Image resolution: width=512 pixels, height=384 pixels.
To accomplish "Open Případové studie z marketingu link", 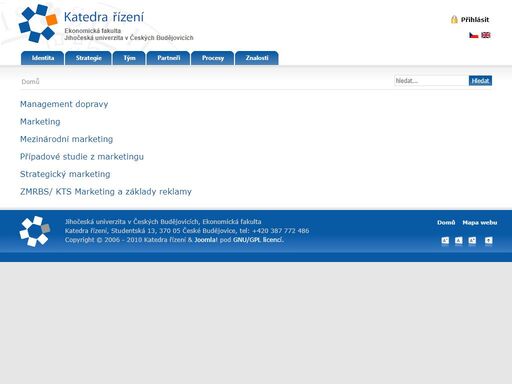I will pos(82,157).
